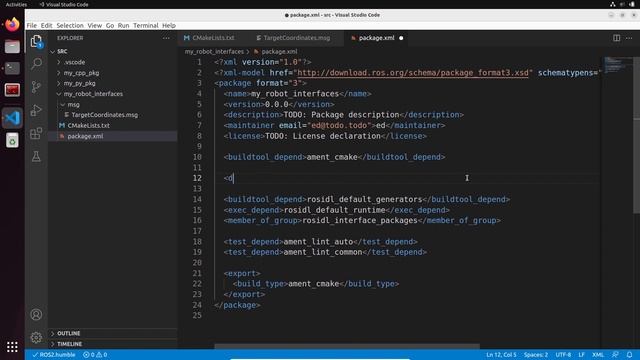This screenshot has width=640, height=360.
Task: Open the Edit menu
Action: [47, 25]
